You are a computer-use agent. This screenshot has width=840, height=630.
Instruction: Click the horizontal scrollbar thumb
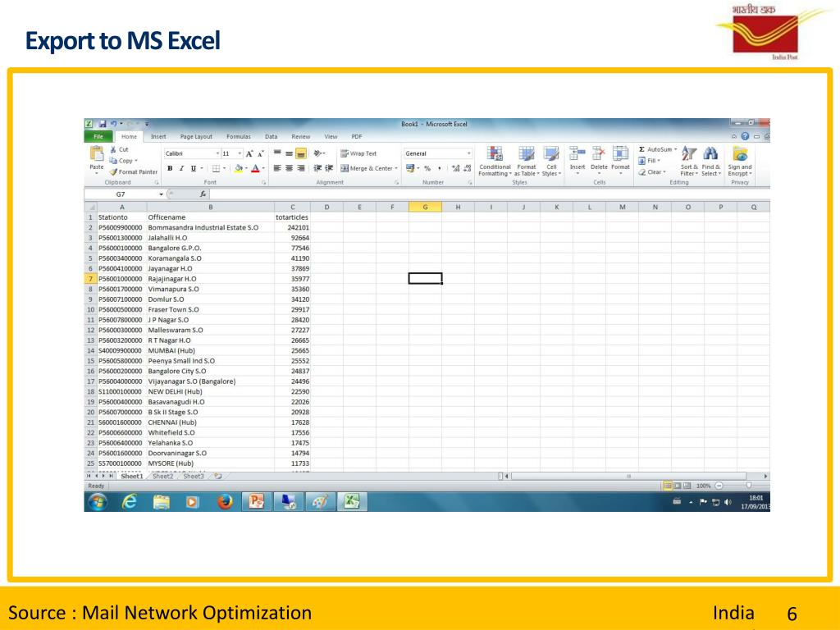tap(628, 476)
